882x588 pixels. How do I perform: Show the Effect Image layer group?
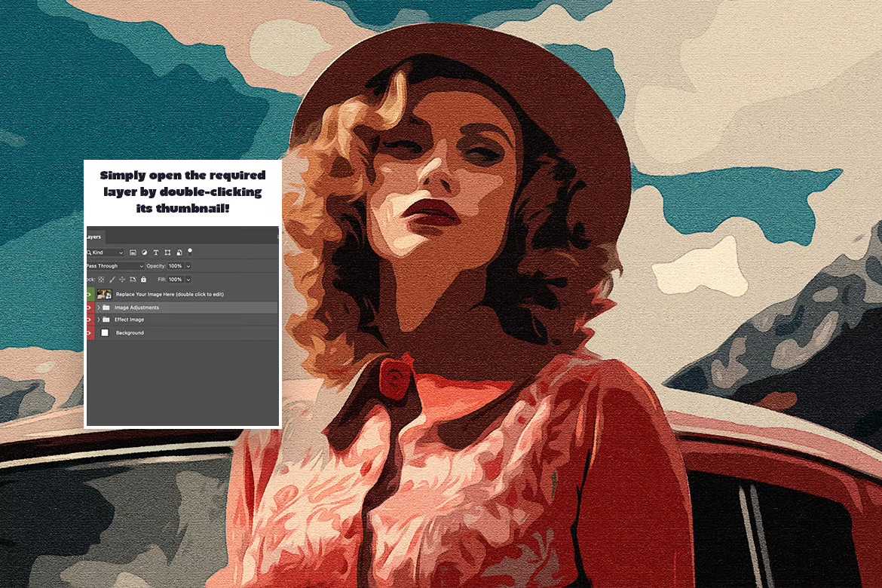tap(89, 320)
